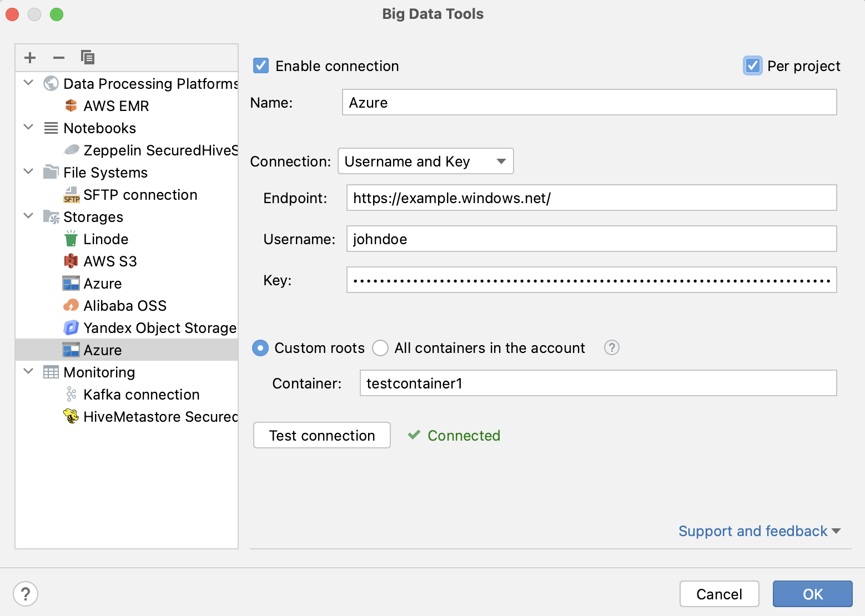Select the SFTP connection item

click(139, 194)
